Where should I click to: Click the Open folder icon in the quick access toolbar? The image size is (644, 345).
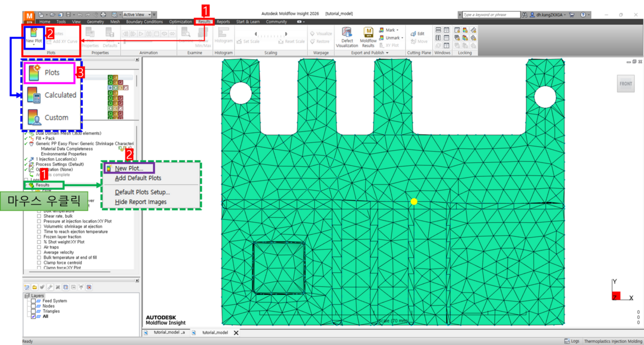coord(53,14)
